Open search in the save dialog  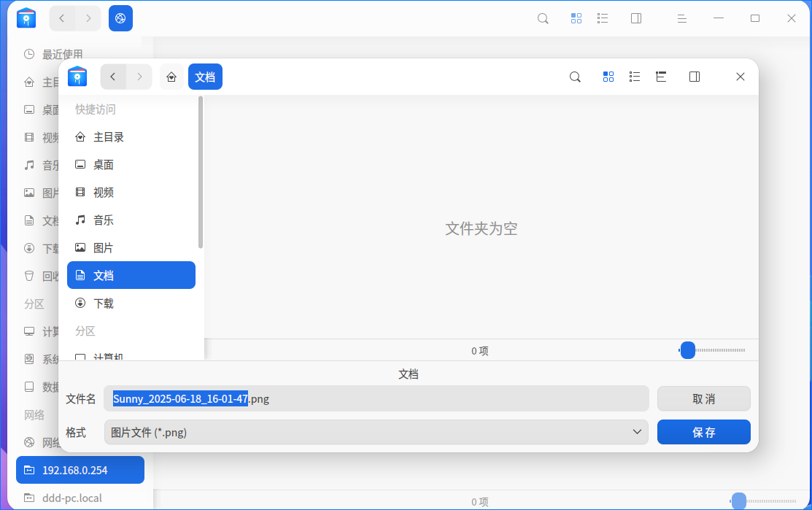[575, 77]
